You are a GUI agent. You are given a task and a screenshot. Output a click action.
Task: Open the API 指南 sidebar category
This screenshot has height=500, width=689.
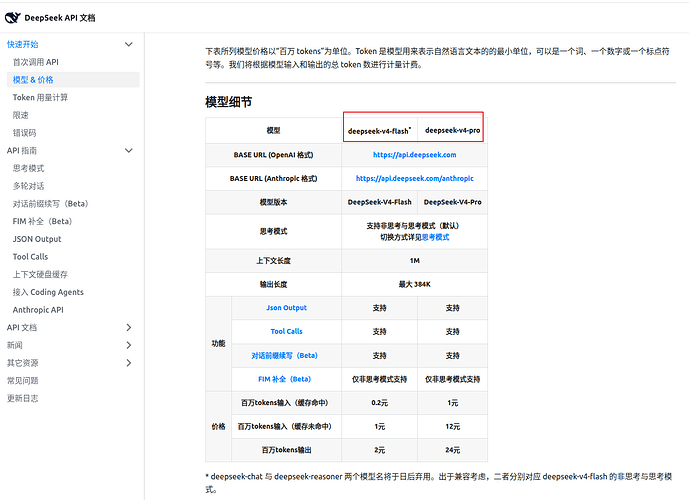[x=22, y=151]
